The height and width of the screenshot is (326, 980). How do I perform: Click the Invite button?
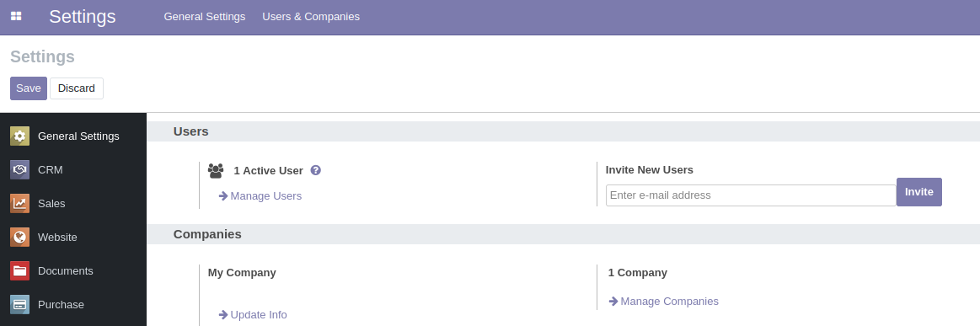click(x=919, y=192)
